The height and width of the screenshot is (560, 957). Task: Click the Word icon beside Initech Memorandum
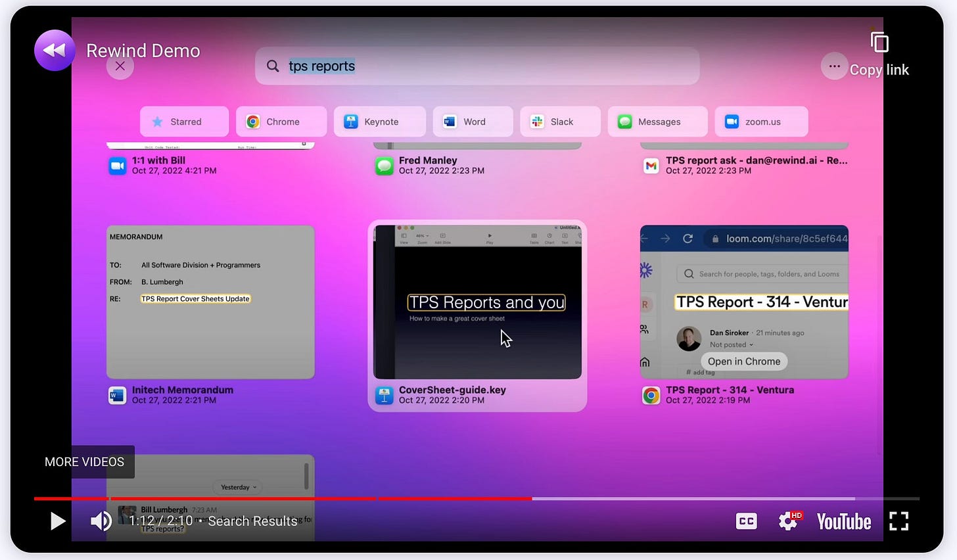(117, 395)
